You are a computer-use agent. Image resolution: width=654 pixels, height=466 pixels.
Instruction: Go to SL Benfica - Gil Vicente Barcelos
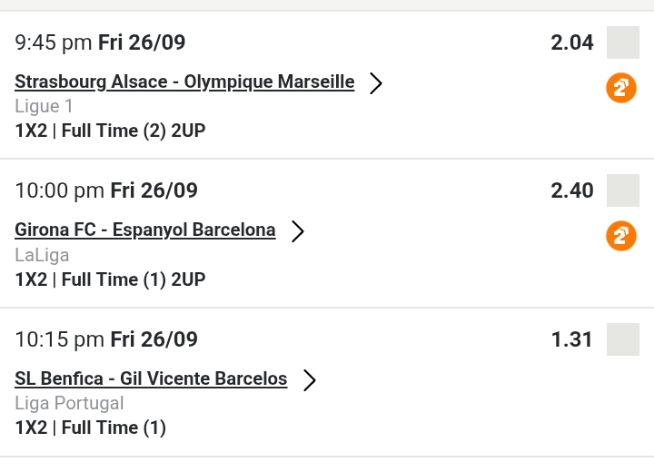coord(151,379)
